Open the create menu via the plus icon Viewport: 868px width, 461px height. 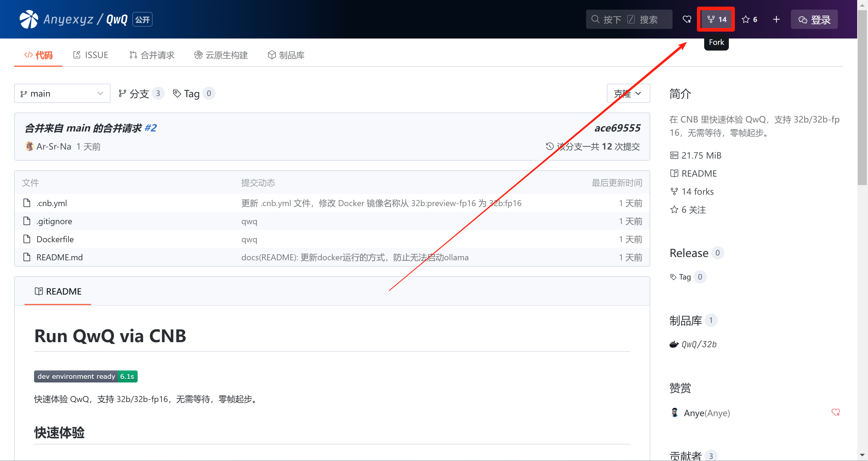[776, 19]
